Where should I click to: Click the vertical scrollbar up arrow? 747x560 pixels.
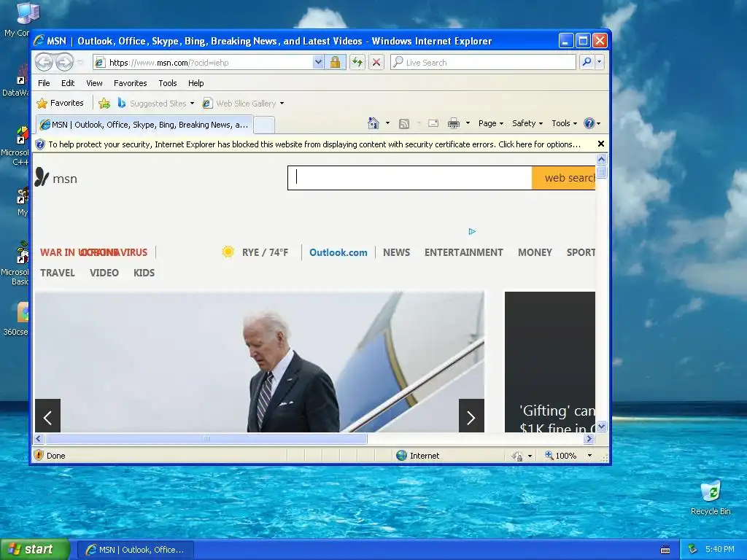pos(601,160)
